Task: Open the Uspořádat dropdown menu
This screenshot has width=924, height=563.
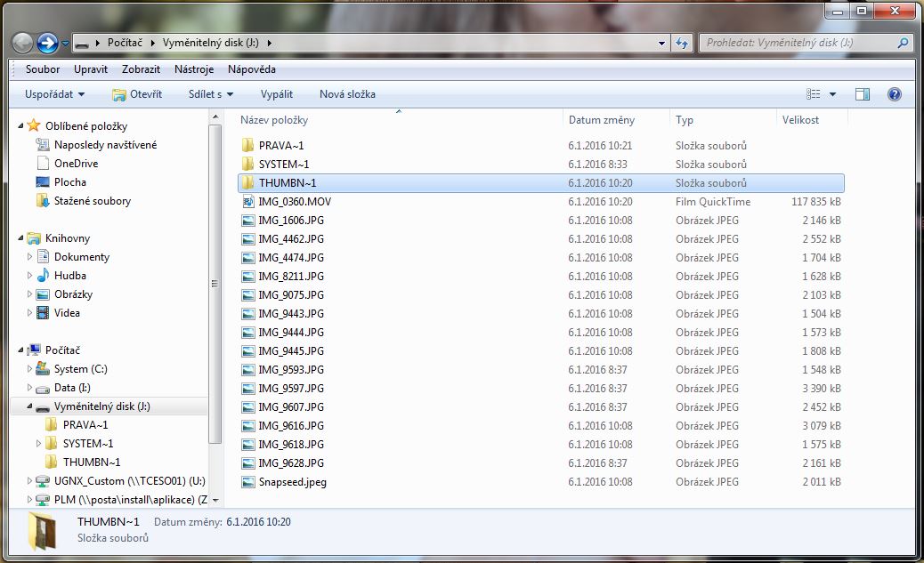Action: [x=55, y=94]
